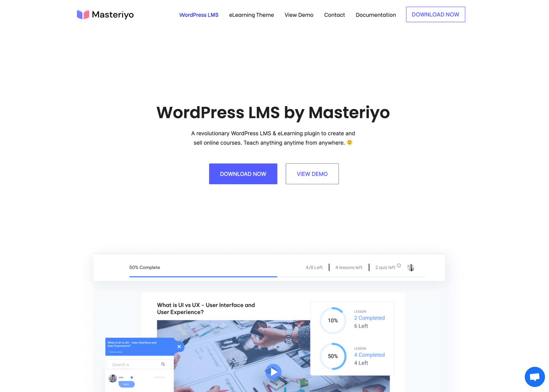The width and height of the screenshot is (549, 392).
Task: Click the 50% Complete progress bar
Action: click(277, 277)
